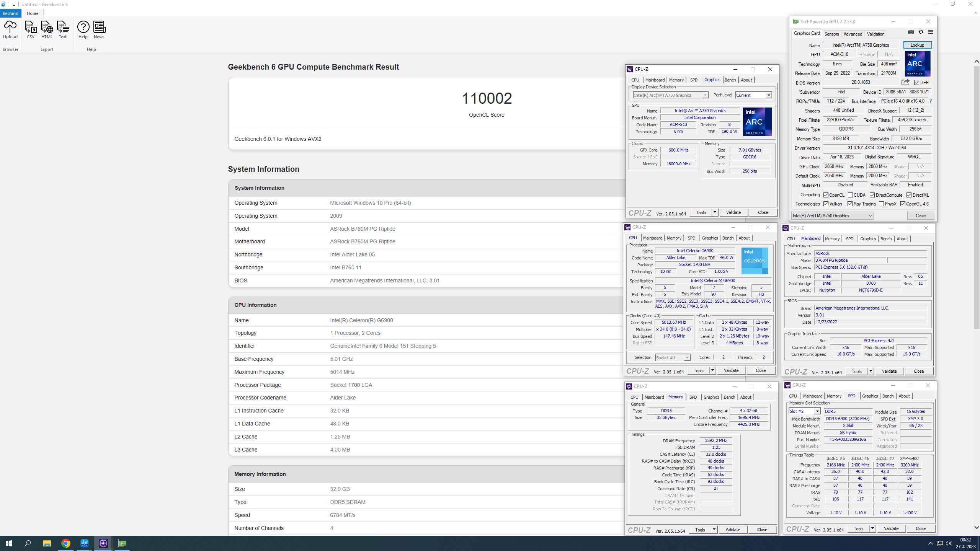This screenshot has height=551, width=980.
Task: Expand Tools arrow in CPU-Z CPU window
Action: pyautogui.click(x=712, y=370)
